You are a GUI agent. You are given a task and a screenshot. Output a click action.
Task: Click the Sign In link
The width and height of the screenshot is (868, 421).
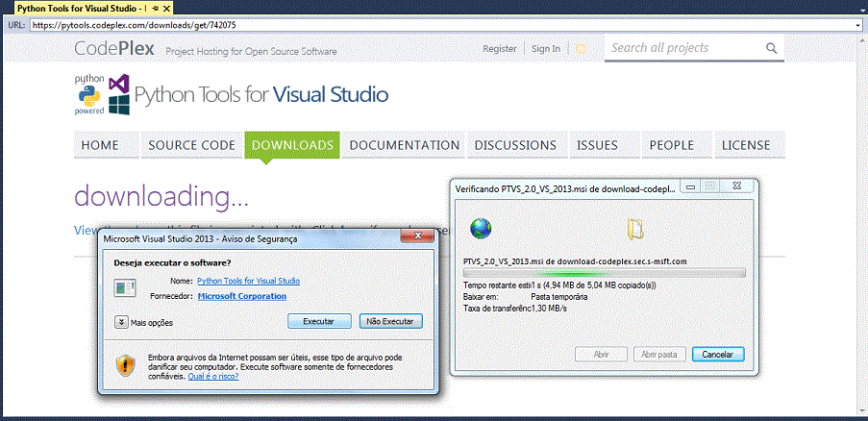coord(546,49)
